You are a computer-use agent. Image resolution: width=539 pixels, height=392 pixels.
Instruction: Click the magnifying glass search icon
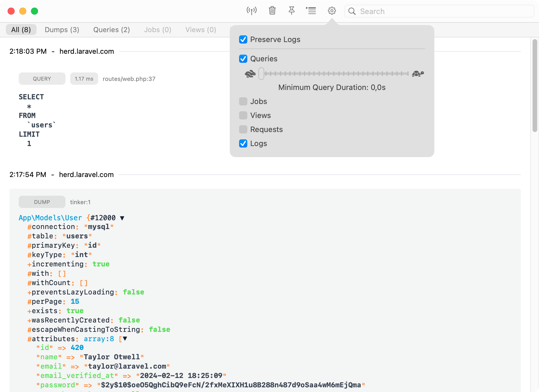tap(352, 11)
